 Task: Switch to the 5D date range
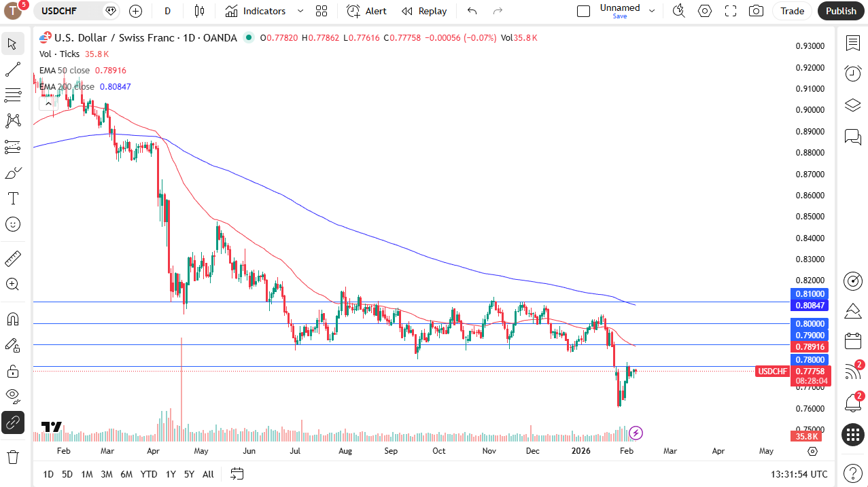pos(67,474)
